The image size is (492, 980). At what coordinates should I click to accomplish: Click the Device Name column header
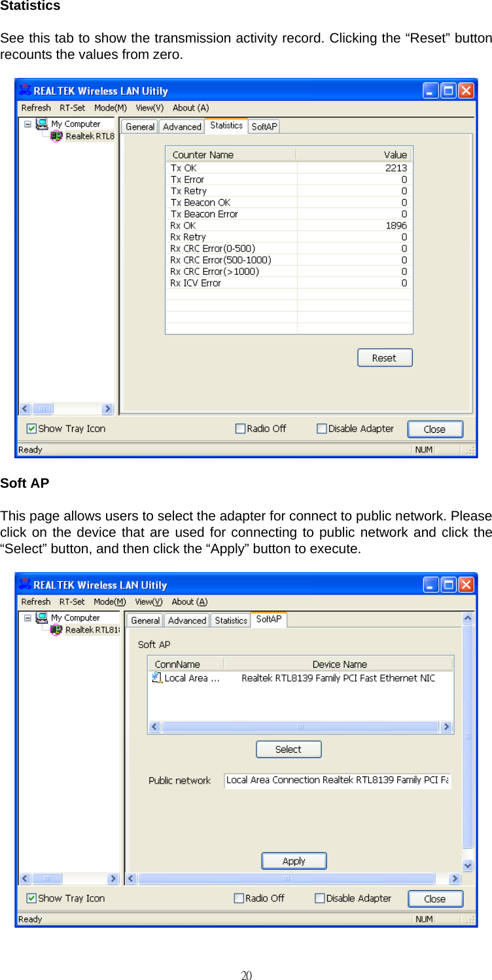339,664
